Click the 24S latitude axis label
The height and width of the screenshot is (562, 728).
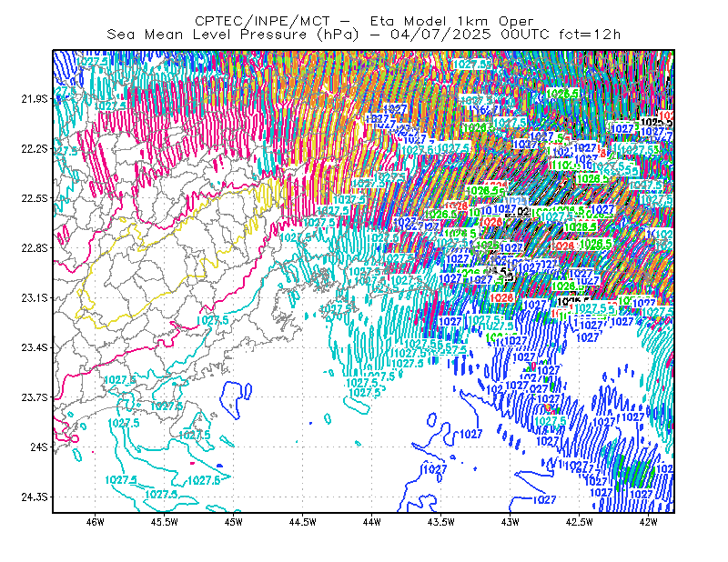coord(39,447)
